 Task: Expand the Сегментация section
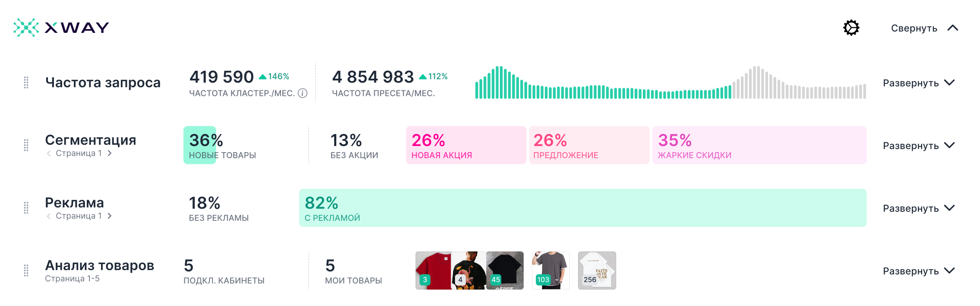click(x=918, y=146)
